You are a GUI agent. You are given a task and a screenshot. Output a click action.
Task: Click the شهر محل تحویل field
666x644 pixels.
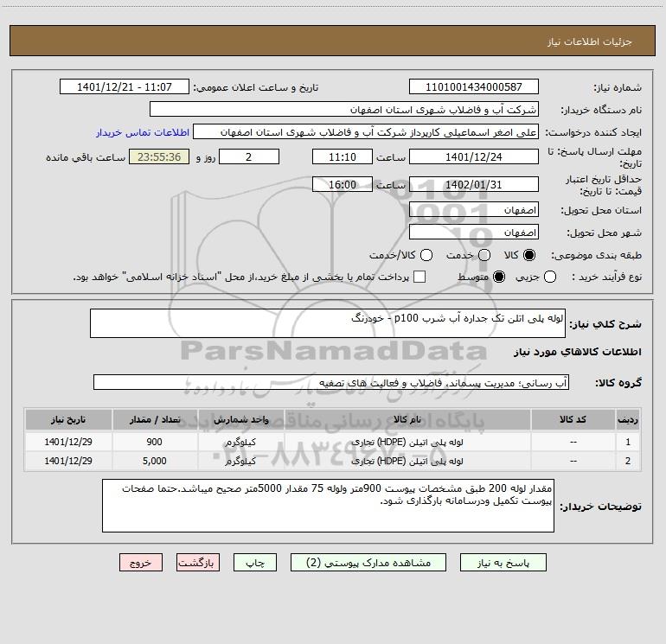(x=474, y=233)
